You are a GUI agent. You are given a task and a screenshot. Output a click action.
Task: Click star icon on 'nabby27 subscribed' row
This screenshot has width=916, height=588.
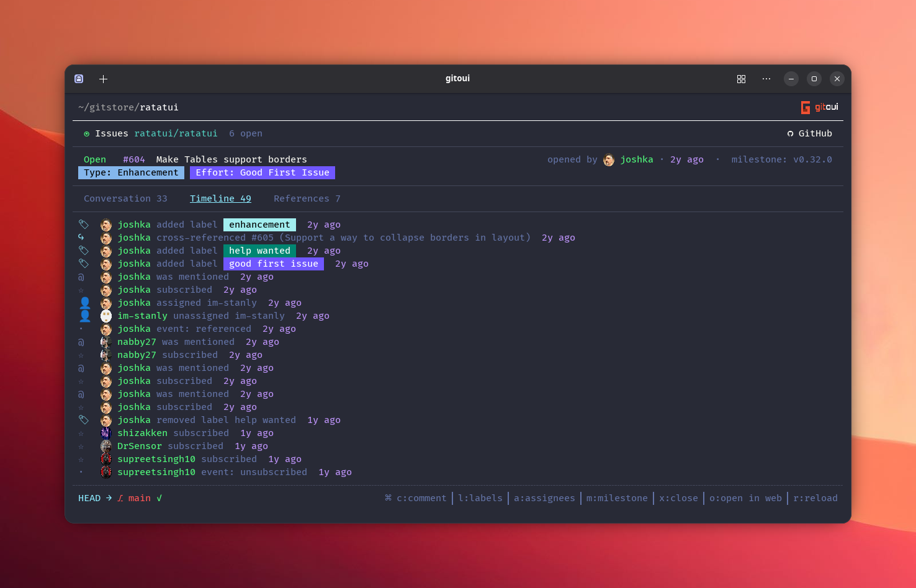pos(81,355)
